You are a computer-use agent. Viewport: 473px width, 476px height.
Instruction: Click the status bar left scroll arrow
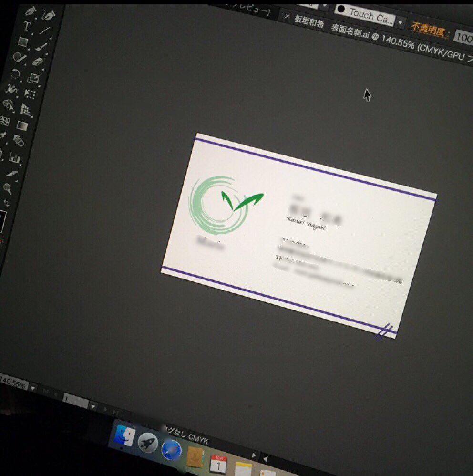[265, 459]
